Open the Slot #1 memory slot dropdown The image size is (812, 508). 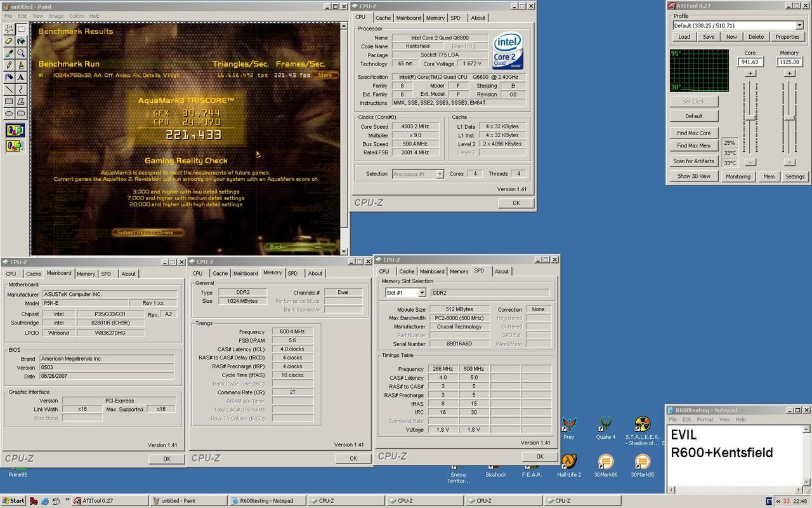[x=421, y=293]
